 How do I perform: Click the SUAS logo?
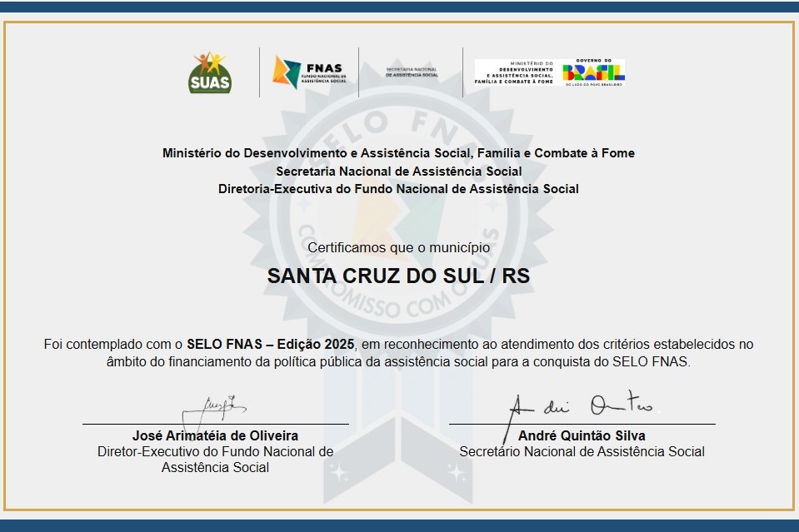210,72
